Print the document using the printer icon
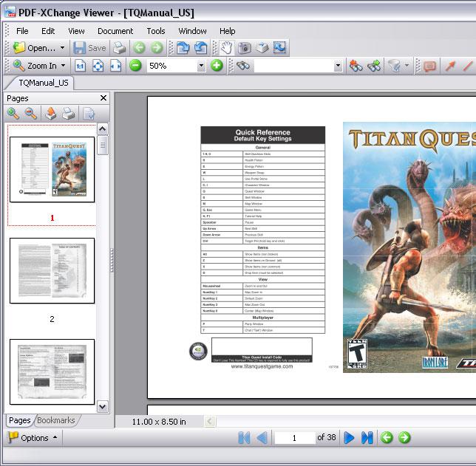 (119, 48)
